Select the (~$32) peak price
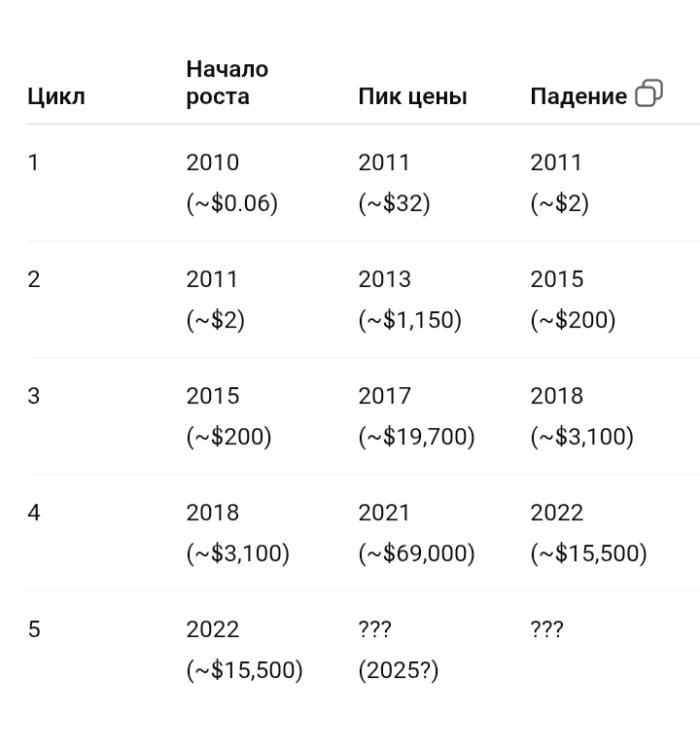This screenshot has width=700, height=748. coord(395,203)
